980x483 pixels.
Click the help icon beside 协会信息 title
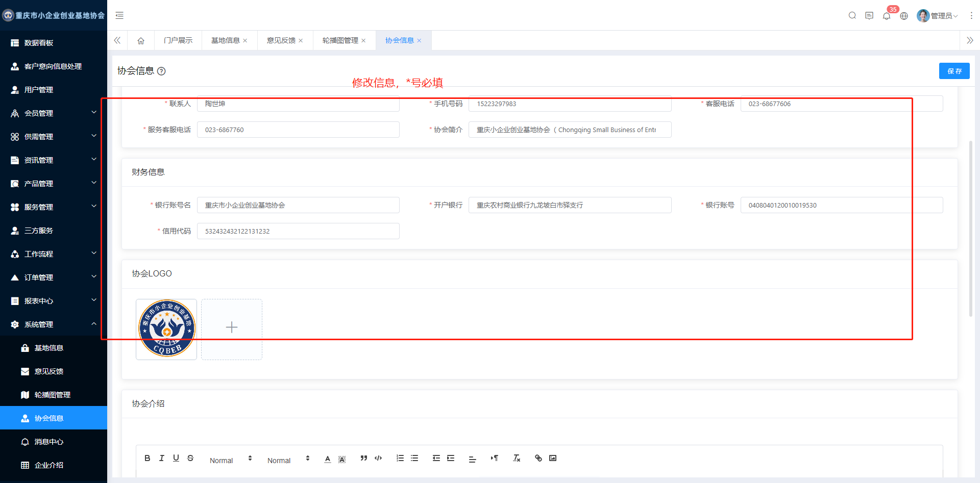[161, 71]
